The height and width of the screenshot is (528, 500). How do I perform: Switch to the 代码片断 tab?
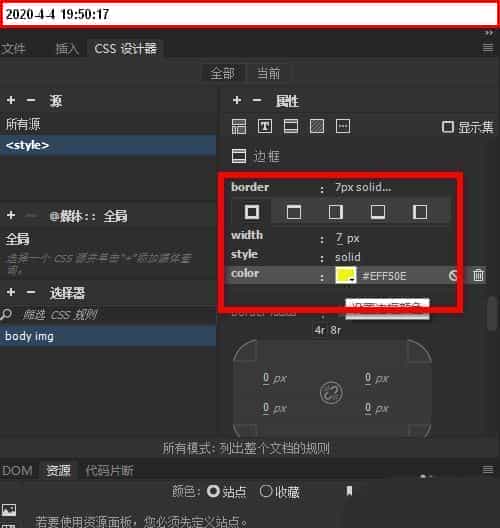110,470
